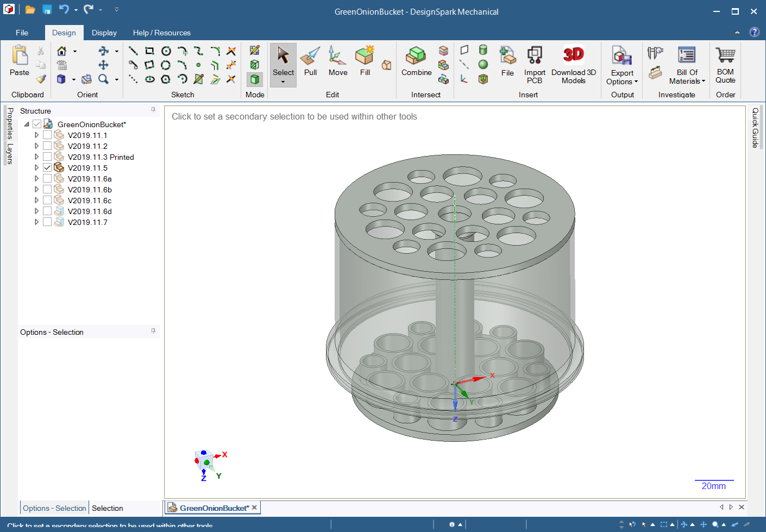Click the Fill tool
The width and height of the screenshot is (766, 532).
coord(365,61)
